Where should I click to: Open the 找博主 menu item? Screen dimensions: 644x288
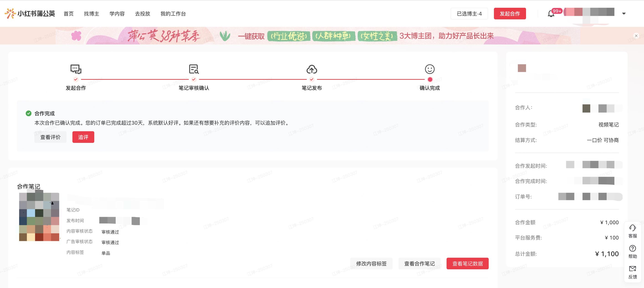(x=92, y=14)
